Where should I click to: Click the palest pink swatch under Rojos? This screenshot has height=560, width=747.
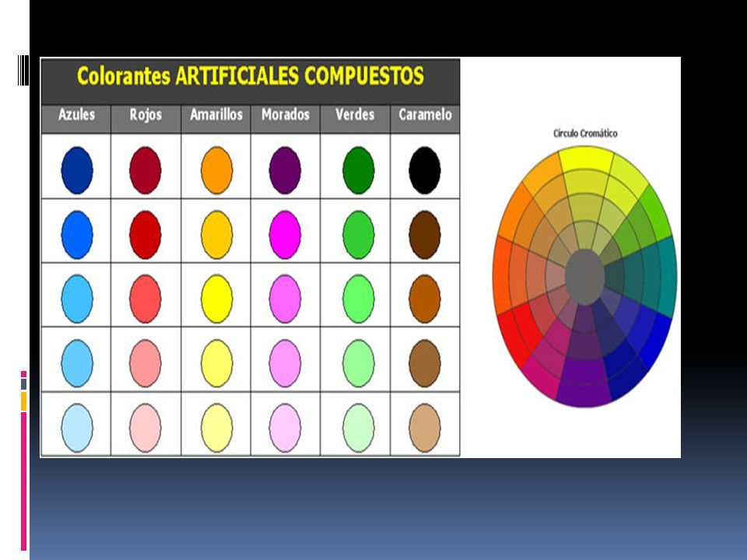[x=146, y=428]
